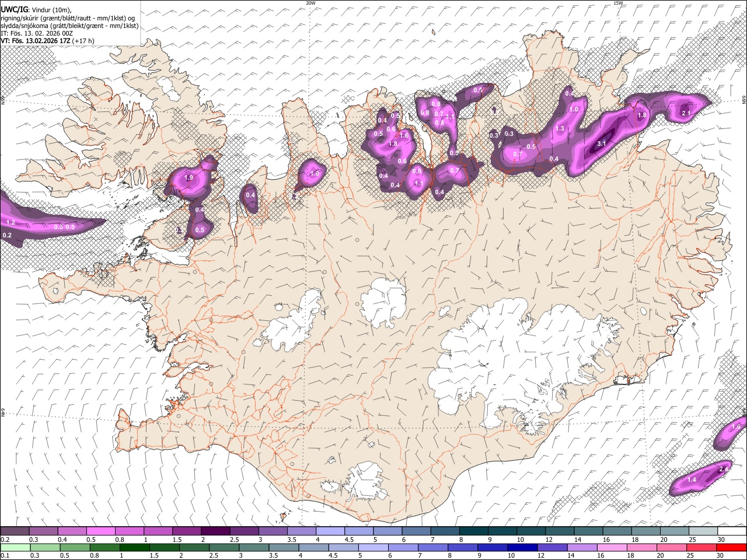The width and height of the screenshot is (747, 560).
Task: Click the 'UWC/IG: Vindur (10m),' title text
Action: pyautogui.click(x=36, y=9)
